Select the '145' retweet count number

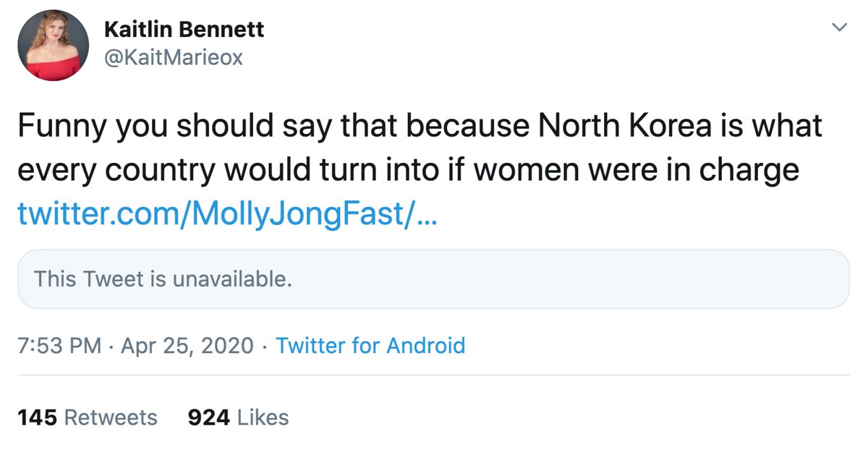pos(38,417)
